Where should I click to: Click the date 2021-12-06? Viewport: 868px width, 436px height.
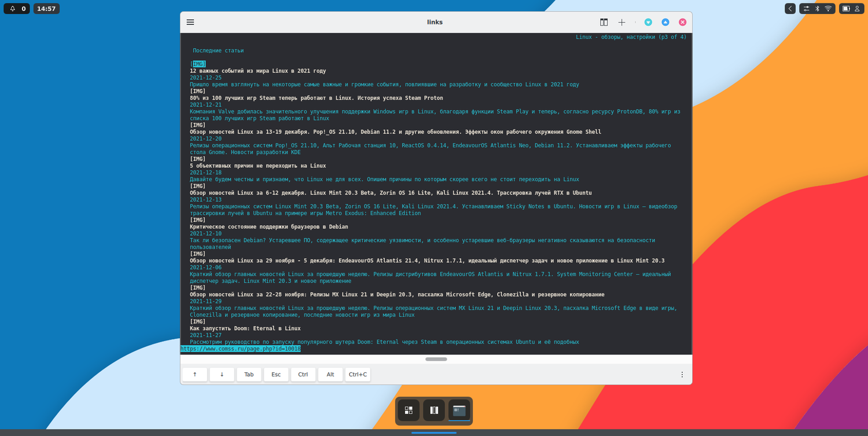[206, 268]
